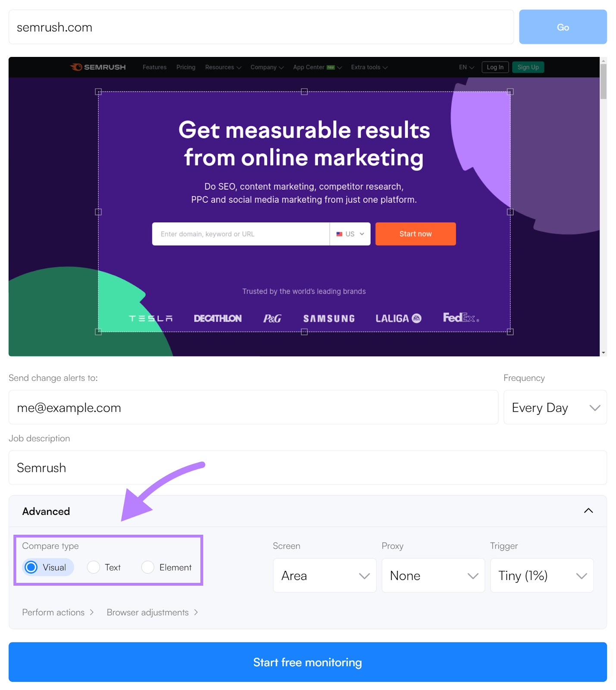Open Browser adjustments settings

coord(151,612)
